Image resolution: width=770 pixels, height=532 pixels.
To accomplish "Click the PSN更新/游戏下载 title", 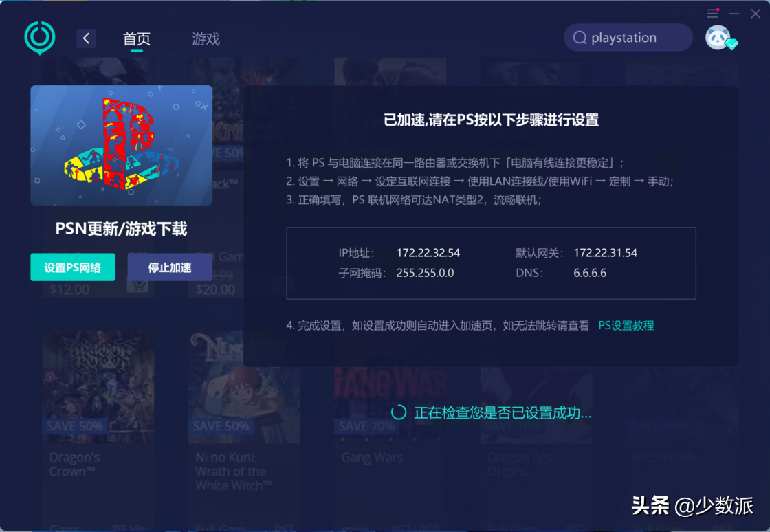I will (x=121, y=229).
